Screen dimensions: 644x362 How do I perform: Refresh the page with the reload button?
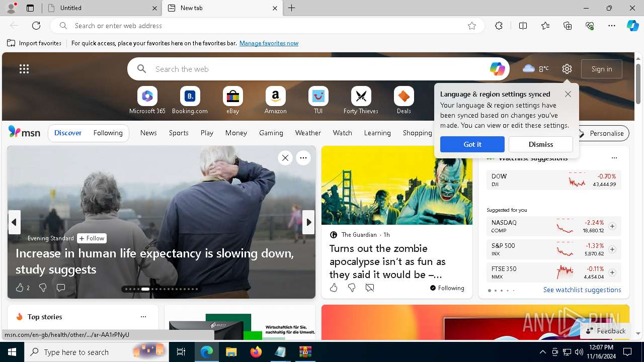36,26
